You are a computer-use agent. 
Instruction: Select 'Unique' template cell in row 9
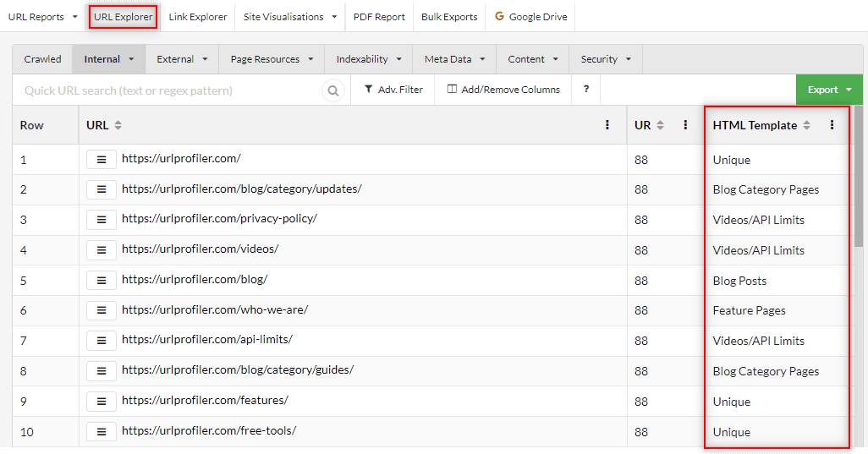click(x=731, y=402)
